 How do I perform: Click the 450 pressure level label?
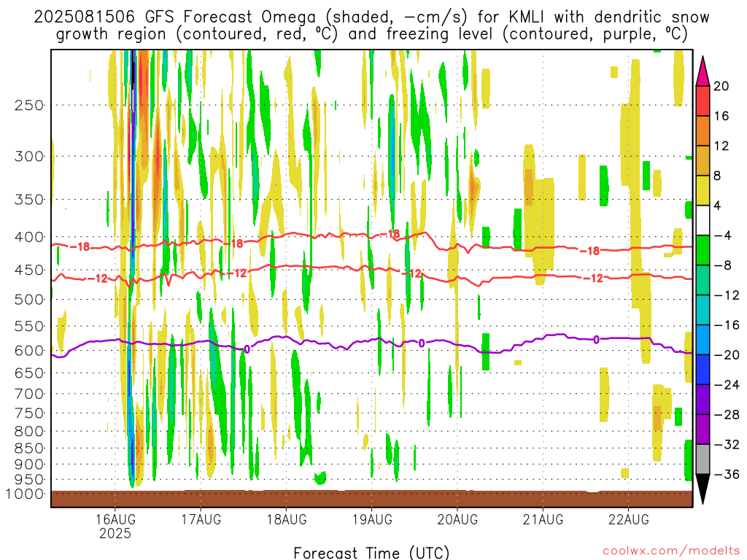[29, 270]
